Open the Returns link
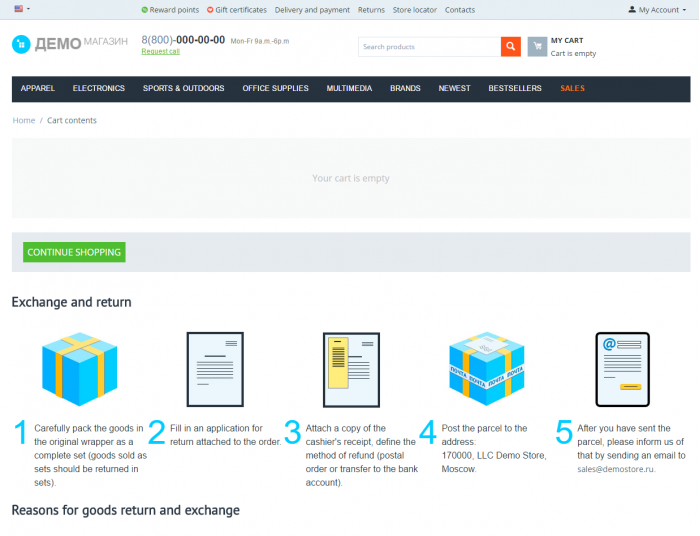The width and height of the screenshot is (700, 536). point(371,10)
